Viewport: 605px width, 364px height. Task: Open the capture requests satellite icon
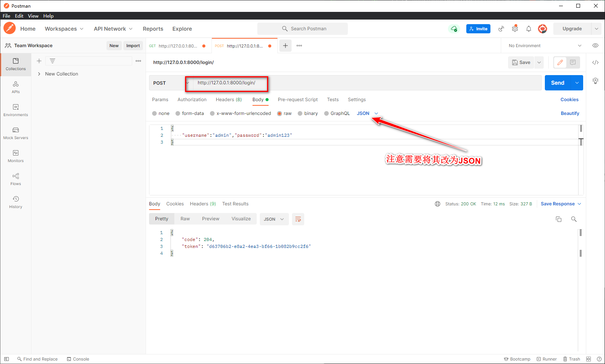(501, 29)
